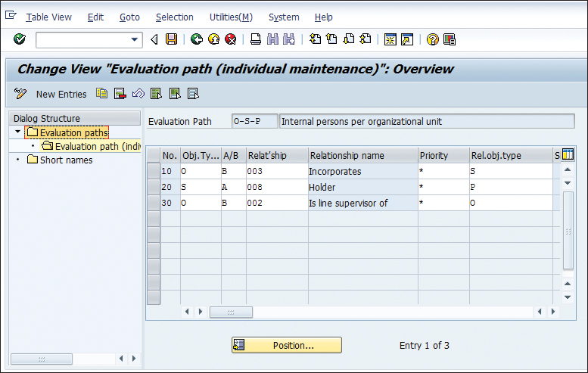This screenshot has height=373, width=588.
Task: Click the Find Next binoculars icon
Action: coord(289,39)
